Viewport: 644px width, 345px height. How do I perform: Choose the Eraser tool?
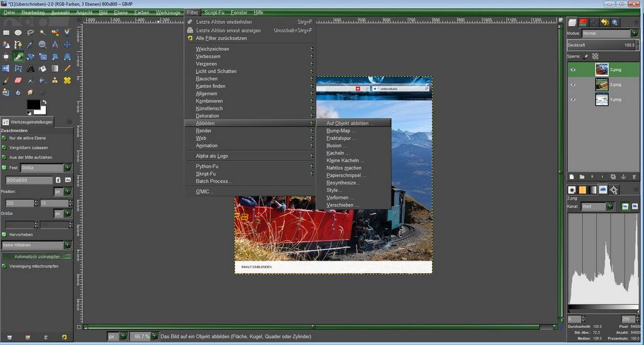pyautogui.click(x=18, y=81)
